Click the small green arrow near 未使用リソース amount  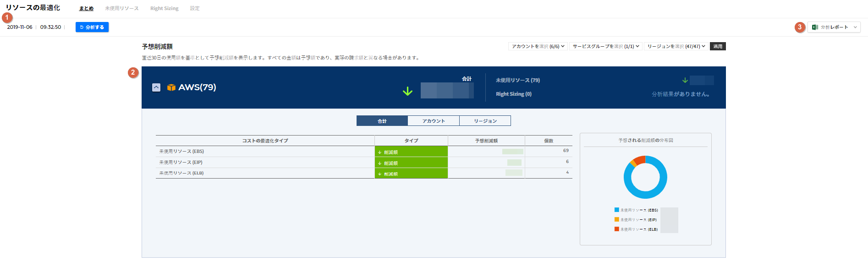pos(685,81)
